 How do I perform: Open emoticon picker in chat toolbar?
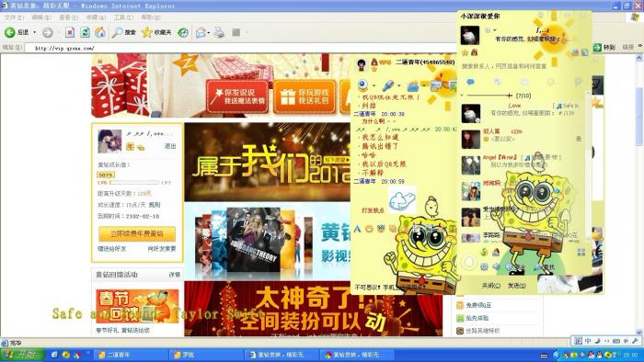pyautogui.click(x=369, y=229)
